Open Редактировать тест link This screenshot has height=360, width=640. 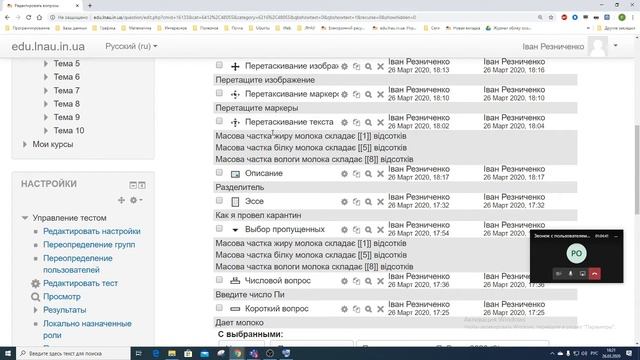point(80,283)
